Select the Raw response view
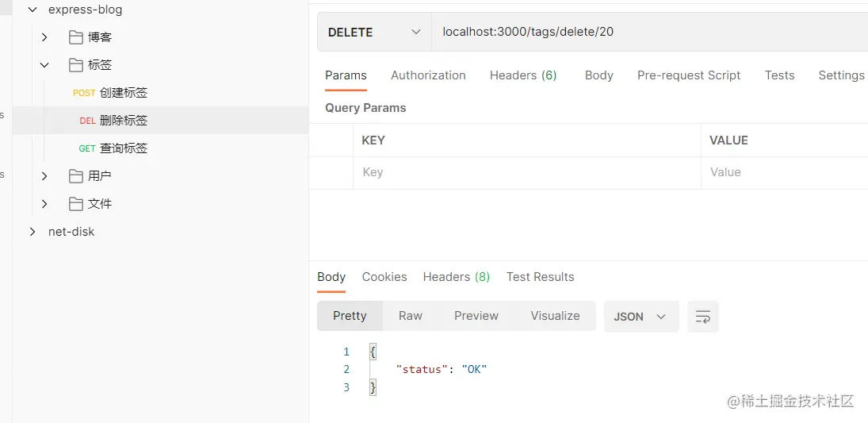 point(410,316)
